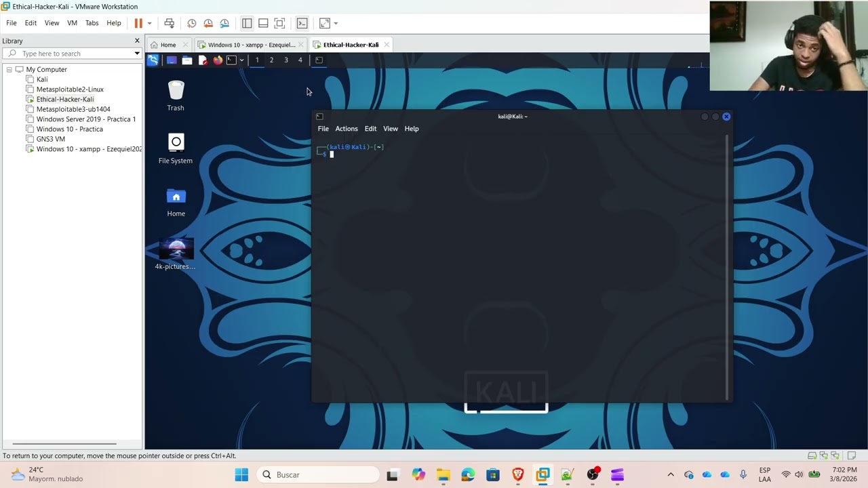Image resolution: width=868 pixels, height=488 pixels.
Task: Open File Explorer from the taskbar
Action: [443, 474]
